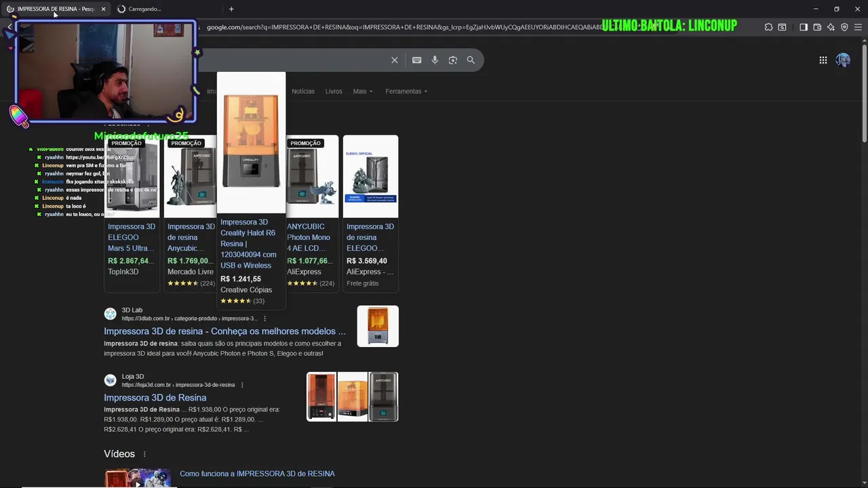Open 'Como funciona a IMPRESSORA 3D de RESINA' video

[x=257, y=474]
